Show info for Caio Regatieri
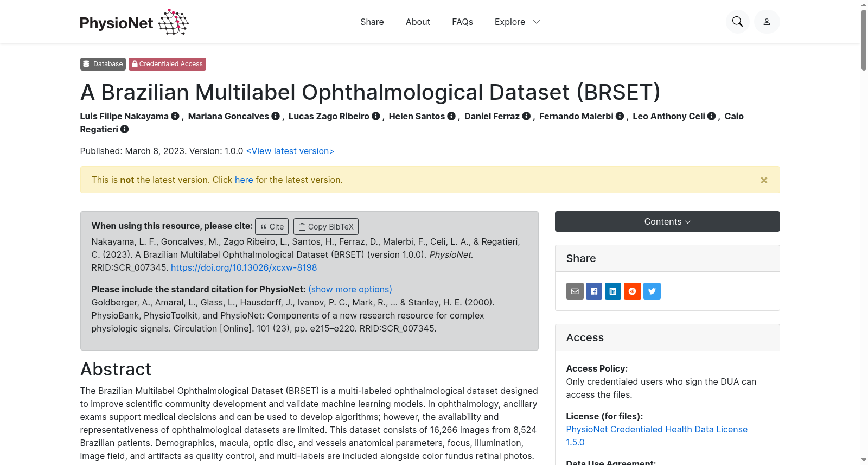The height and width of the screenshot is (465, 868). pos(125,129)
